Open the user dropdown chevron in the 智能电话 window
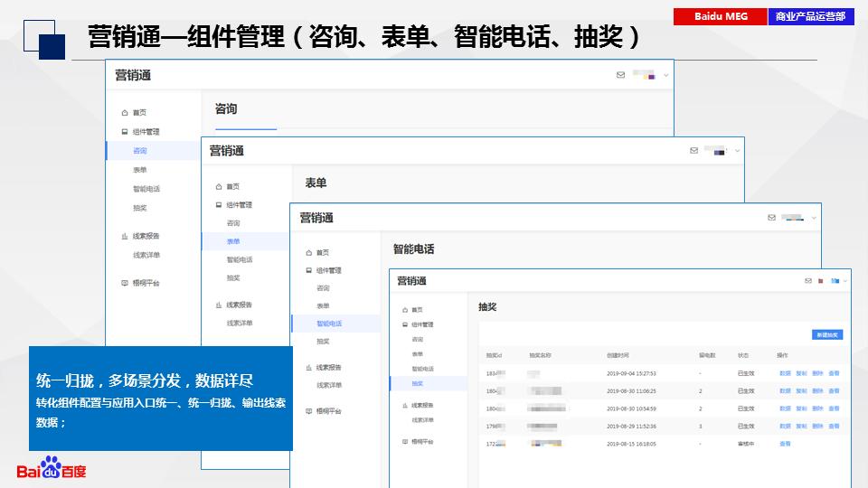 pos(815,218)
